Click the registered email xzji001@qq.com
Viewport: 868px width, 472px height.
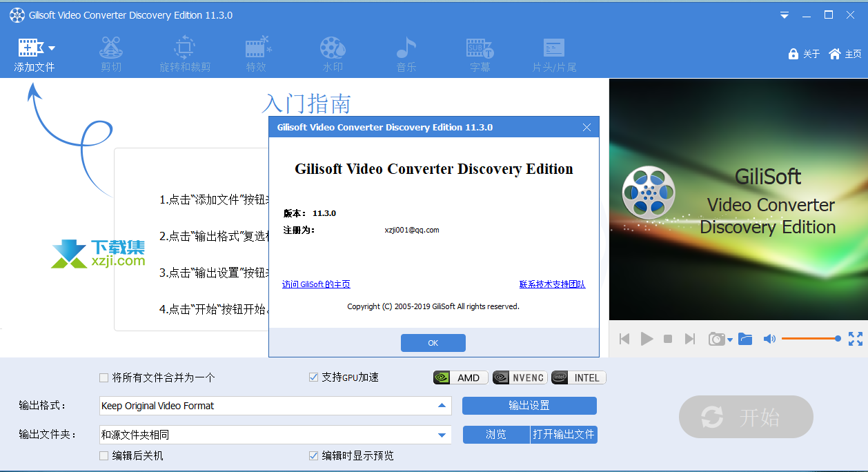412,230
